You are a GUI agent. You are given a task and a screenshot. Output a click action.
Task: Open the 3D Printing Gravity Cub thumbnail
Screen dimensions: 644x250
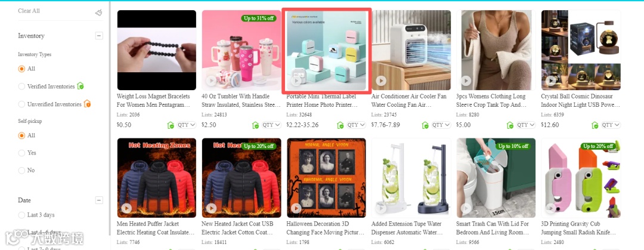tap(581, 178)
